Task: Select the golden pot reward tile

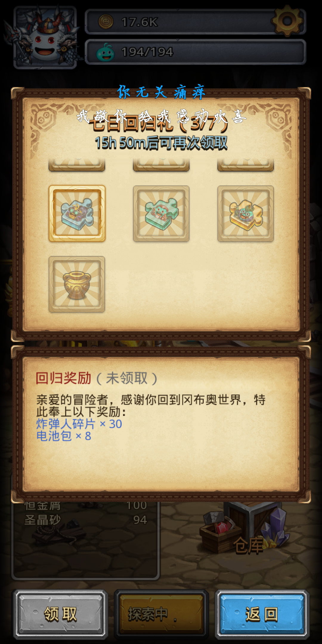Action: pos(77,284)
